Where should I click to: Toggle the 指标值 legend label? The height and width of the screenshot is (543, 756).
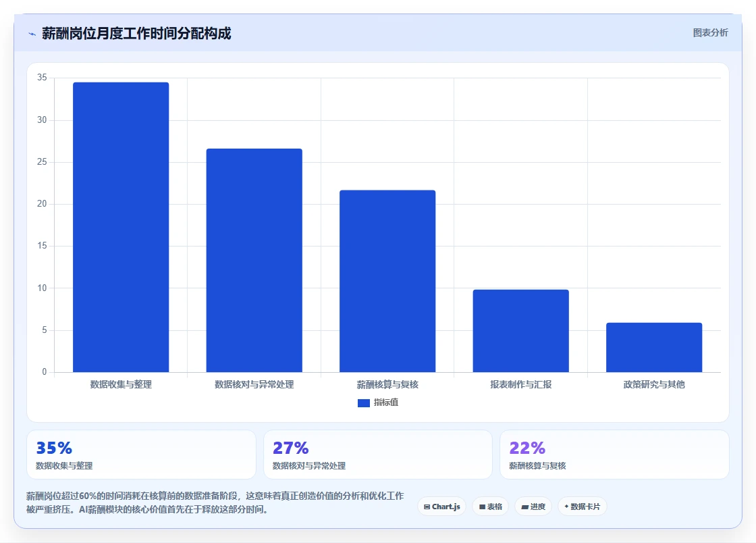385,403
